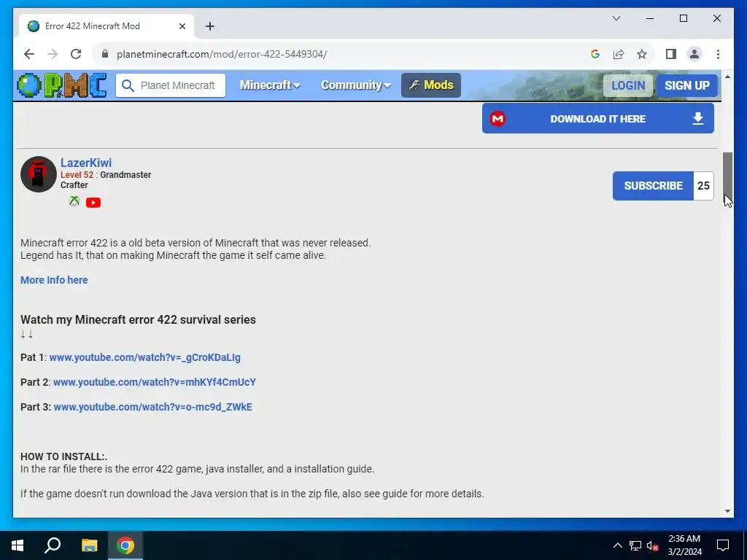747x560 pixels.
Task: Click the SUBSCRIBE button
Action: [653, 186]
